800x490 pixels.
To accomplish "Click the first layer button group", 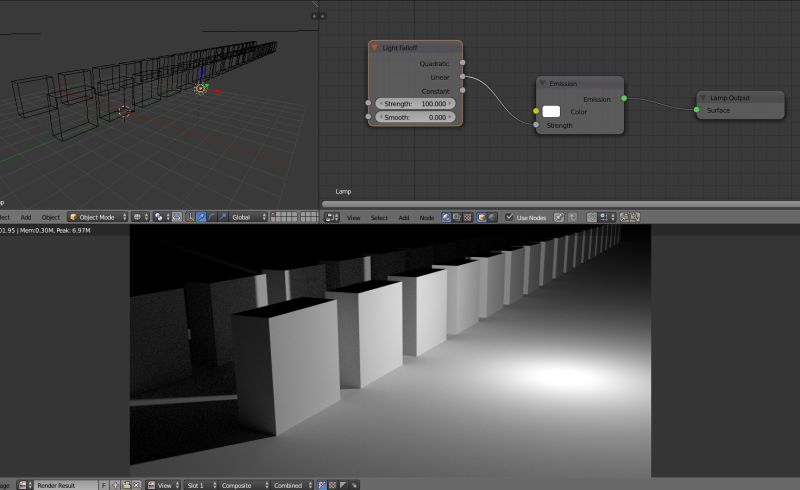I will (x=284, y=217).
